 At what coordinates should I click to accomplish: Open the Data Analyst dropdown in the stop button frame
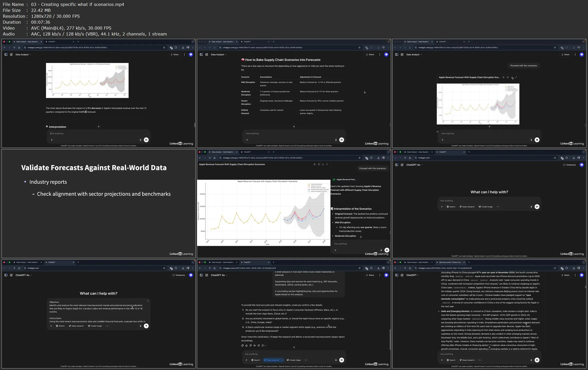(x=414, y=55)
